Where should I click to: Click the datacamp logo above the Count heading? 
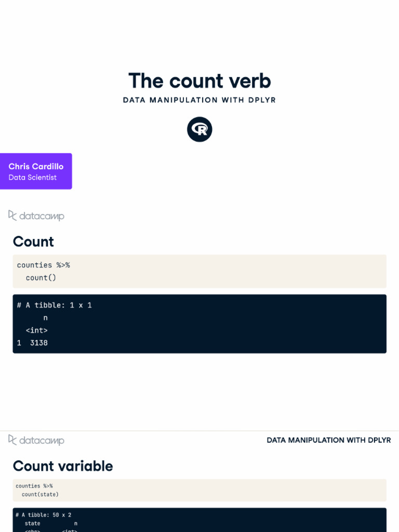(36, 216)
